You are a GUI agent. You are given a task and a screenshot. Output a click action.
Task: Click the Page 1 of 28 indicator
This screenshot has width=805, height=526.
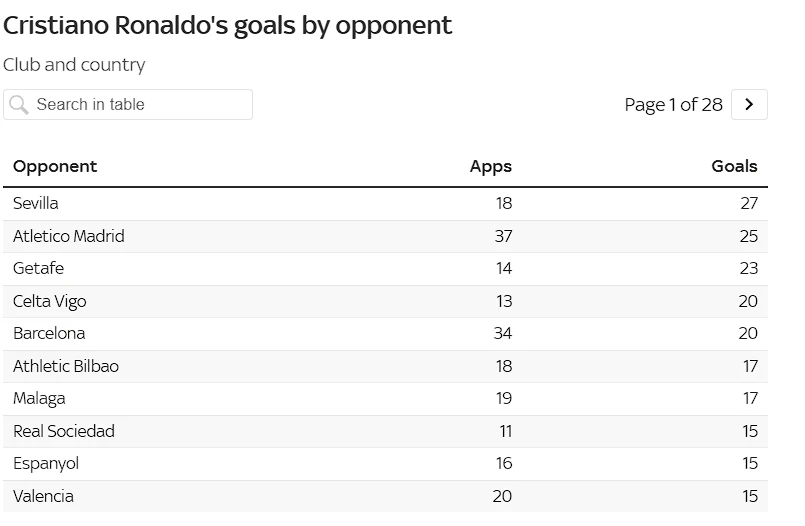click(x=673, y=105)
